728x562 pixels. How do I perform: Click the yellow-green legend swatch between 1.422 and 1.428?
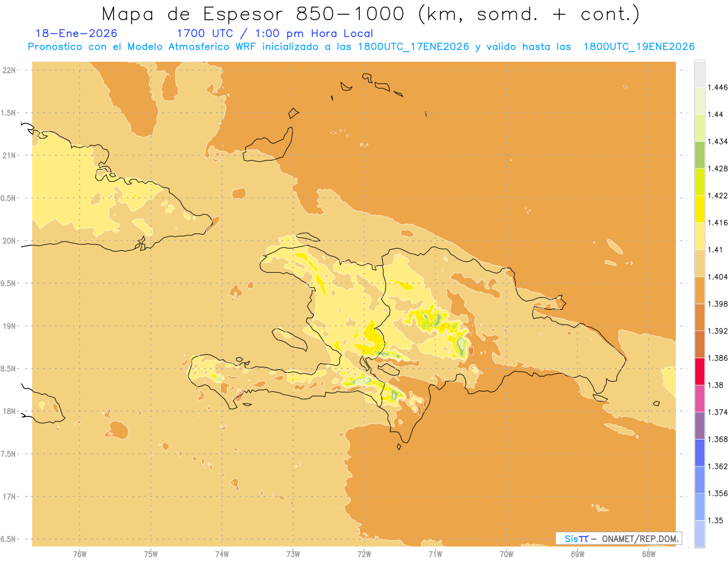pos(699,182)
